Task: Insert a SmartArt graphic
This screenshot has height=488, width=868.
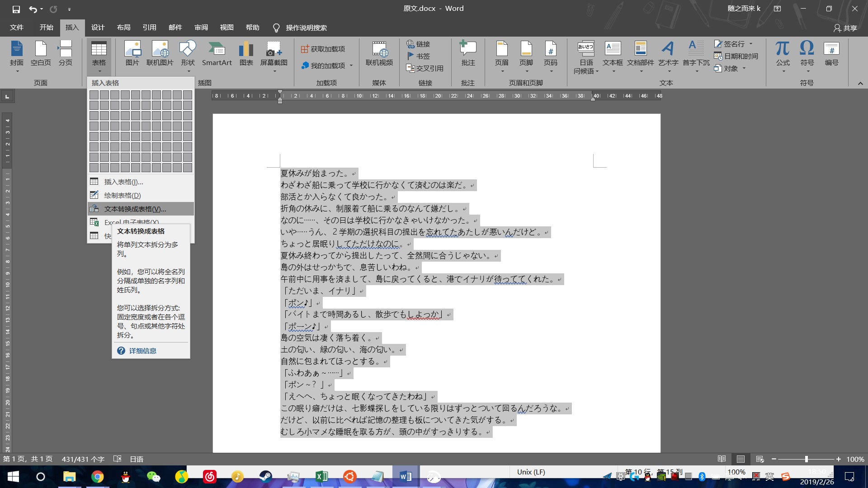Action: (x=217, y=53)
